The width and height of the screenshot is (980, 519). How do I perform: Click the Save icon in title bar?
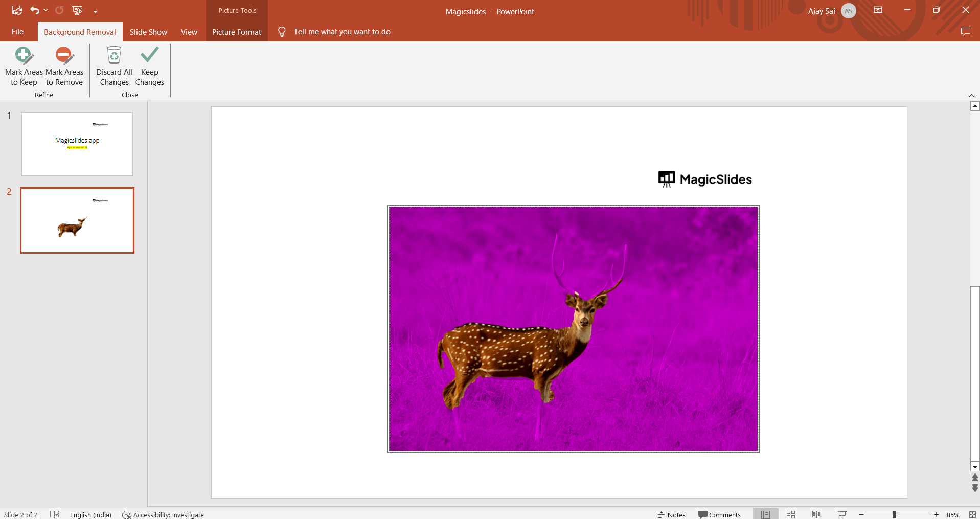(17, 10)
